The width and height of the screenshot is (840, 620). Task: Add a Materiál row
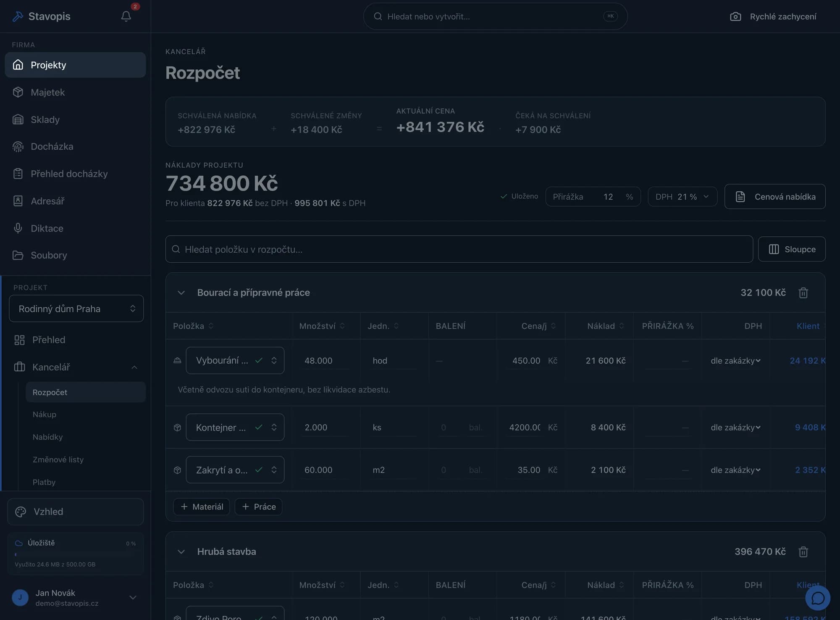click(x=201, y=507)
